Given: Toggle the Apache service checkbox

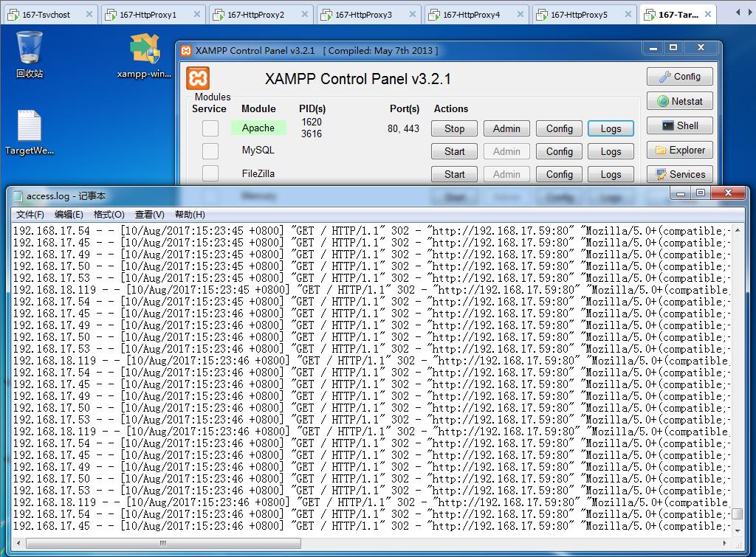Looking at the screenshot, I should coord(210,128).
